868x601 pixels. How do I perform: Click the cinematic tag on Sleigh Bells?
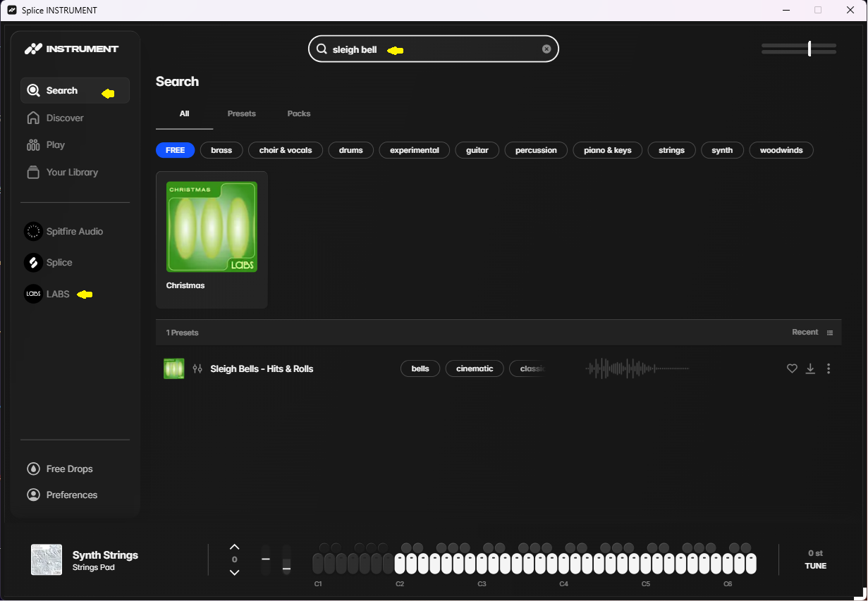pyautogui.click(x=475, y=368)
